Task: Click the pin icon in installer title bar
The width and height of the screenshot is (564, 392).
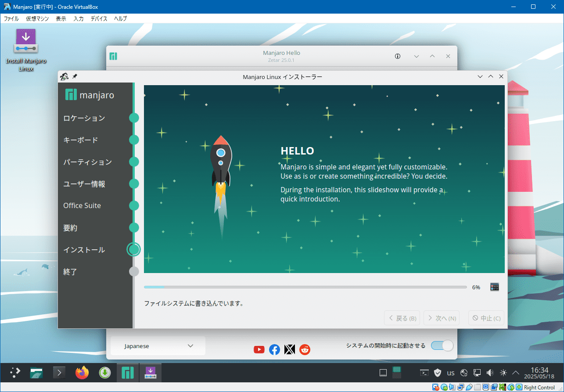Action: (x=75, y=76)
